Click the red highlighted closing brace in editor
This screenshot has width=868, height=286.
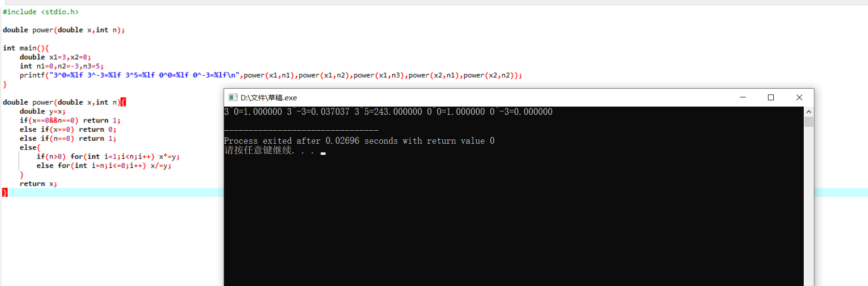(x=5, y=192)
